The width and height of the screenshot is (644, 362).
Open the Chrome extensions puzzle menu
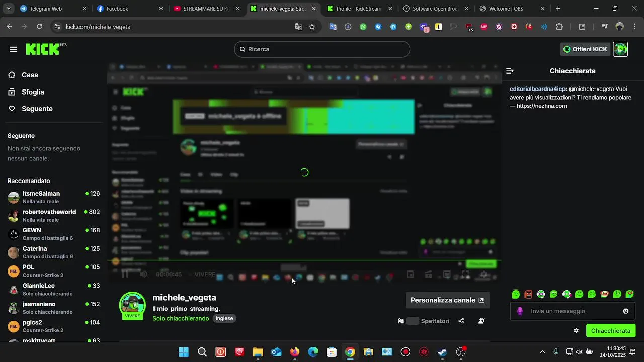[559, 27]
